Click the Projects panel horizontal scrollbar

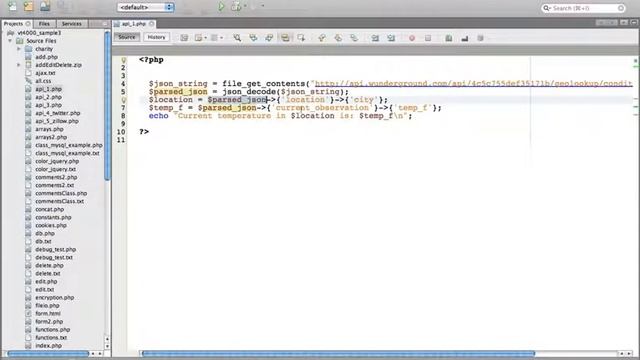[48, 353]
